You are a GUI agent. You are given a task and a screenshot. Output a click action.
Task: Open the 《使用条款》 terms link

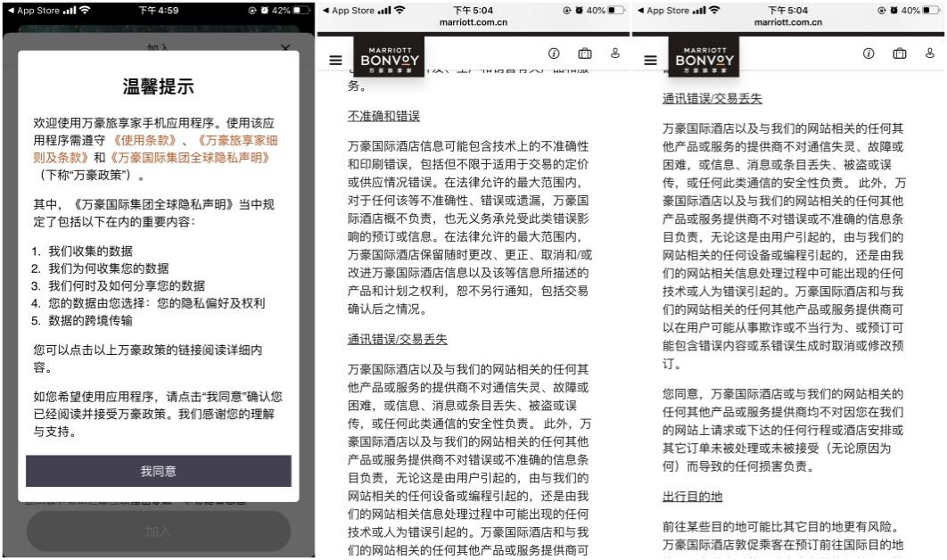(x=144, y=141)
